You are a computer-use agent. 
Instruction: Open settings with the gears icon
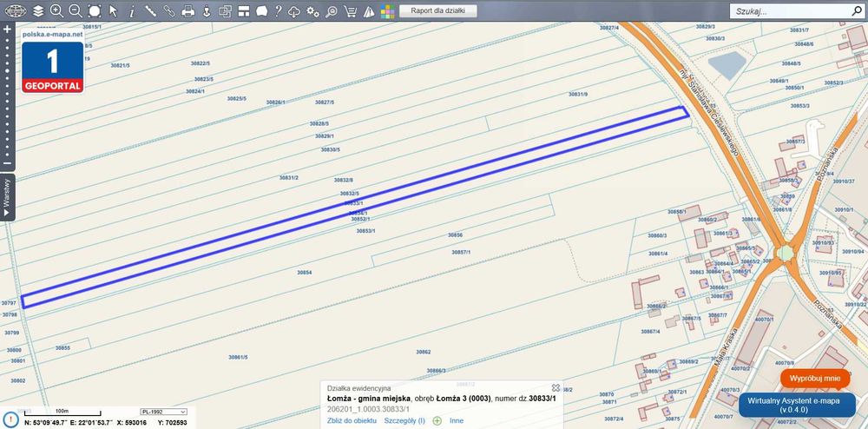[x=312, y=11]
